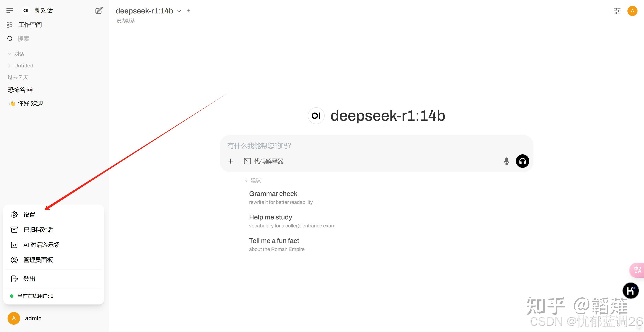The height and width of the screenshot is (332, 644).
Task: Select 设置 from the user menu
Action: coord(29,214)
